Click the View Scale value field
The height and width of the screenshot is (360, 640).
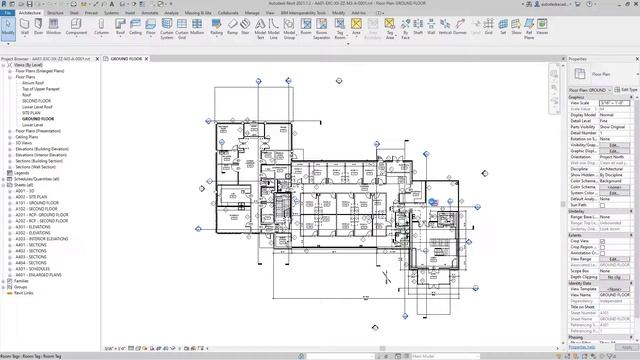pos(614,103)
